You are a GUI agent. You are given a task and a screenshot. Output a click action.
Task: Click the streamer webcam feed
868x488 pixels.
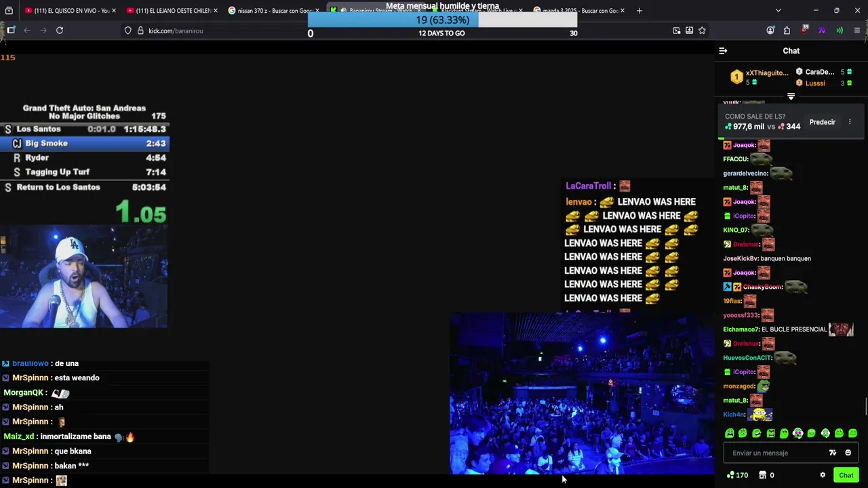[83, 277]
